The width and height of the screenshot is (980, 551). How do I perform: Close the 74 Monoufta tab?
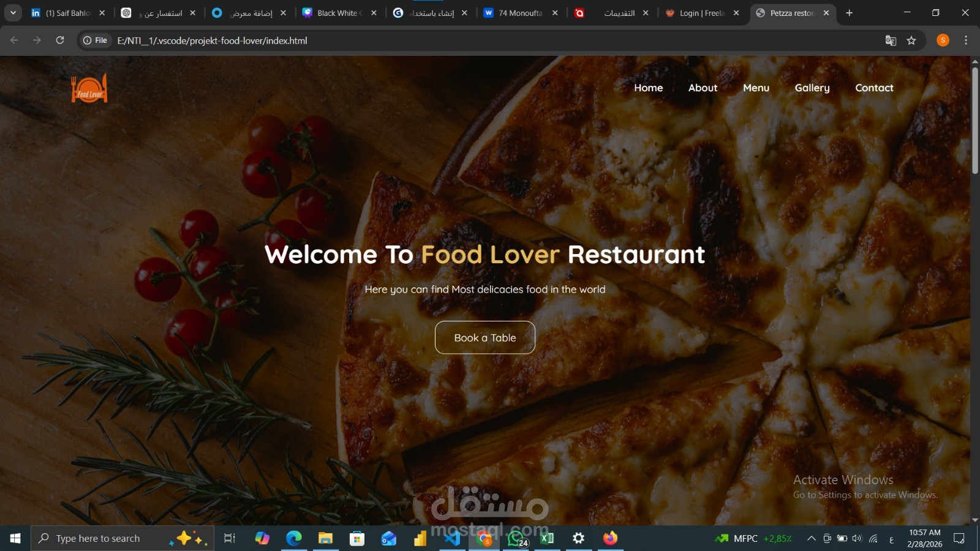pos(555,13)
